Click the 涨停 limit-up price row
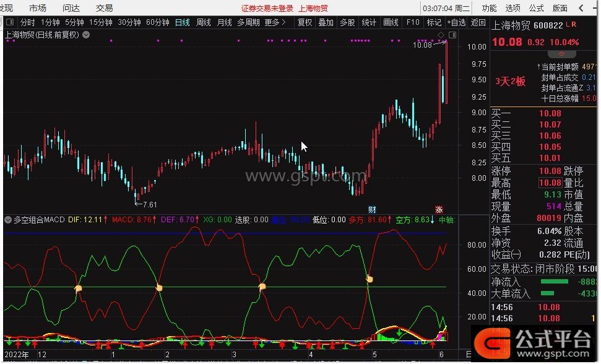601x364 pixels. 526,171
